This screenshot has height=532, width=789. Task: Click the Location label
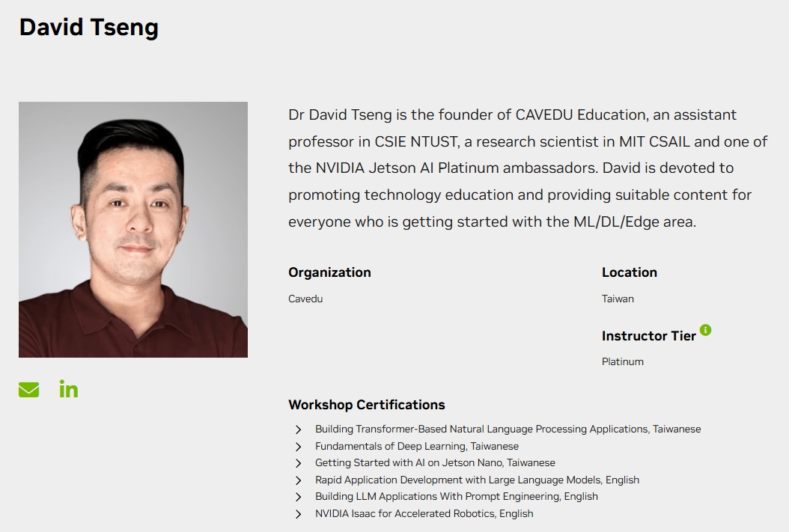click(x=629, y=272)
